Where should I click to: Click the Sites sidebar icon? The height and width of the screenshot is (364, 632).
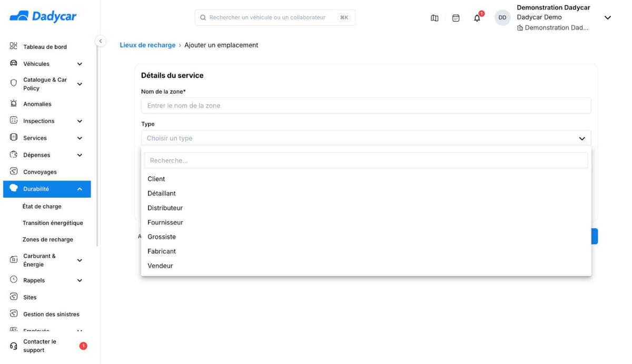point(14,297)
